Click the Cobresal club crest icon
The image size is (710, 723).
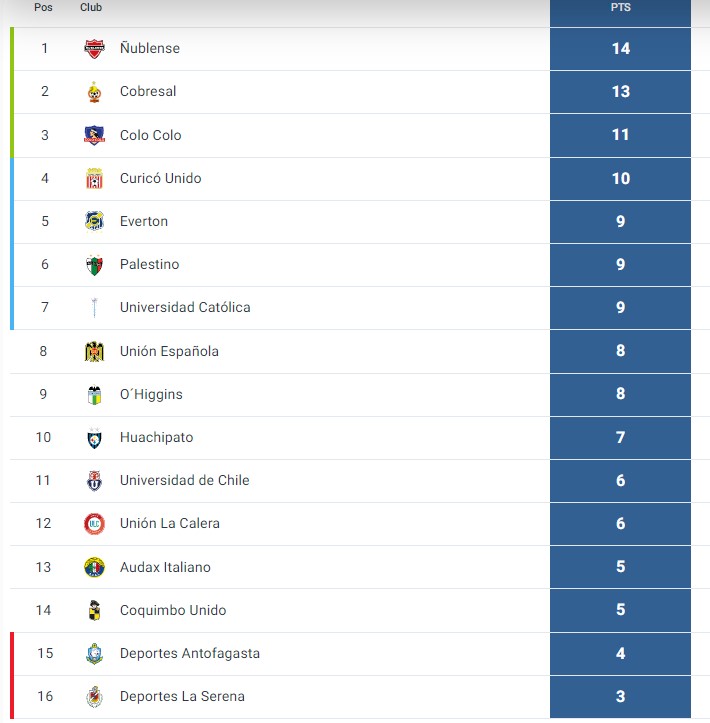(x=95, y=92)
